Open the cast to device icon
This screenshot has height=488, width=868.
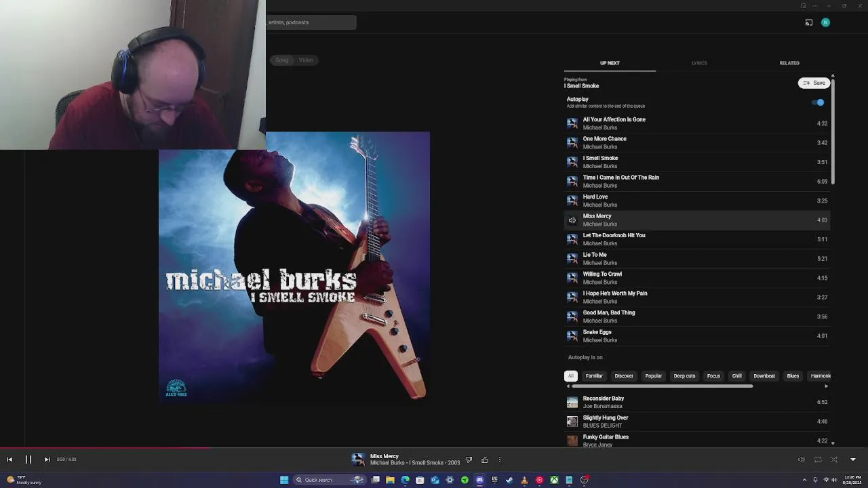[x=809, y=22]
